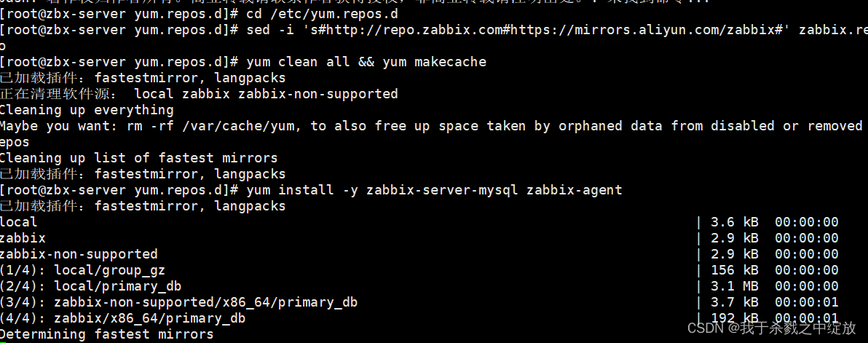Image resolution: width=868 pixels, height=343 pixels.
Task: Click the 'Determining fastest mirrors' status line
Action: (107, 335)
